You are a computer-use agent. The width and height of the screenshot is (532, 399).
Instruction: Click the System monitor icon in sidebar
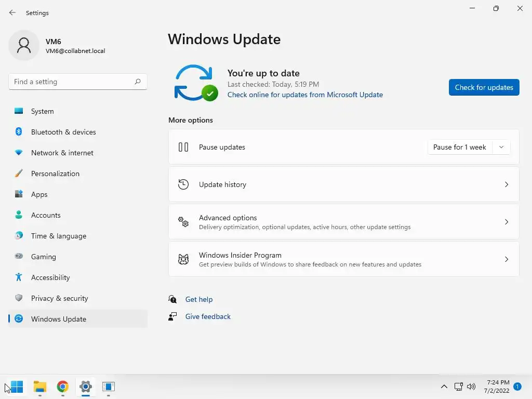tap(19, 111)
